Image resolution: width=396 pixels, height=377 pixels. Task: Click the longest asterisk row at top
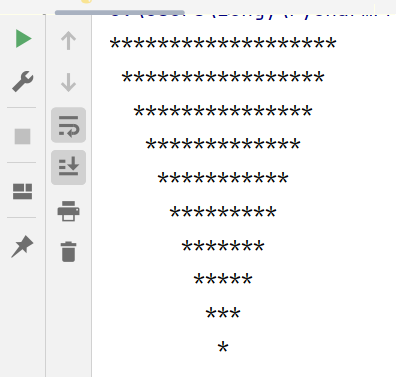(223, 44)
